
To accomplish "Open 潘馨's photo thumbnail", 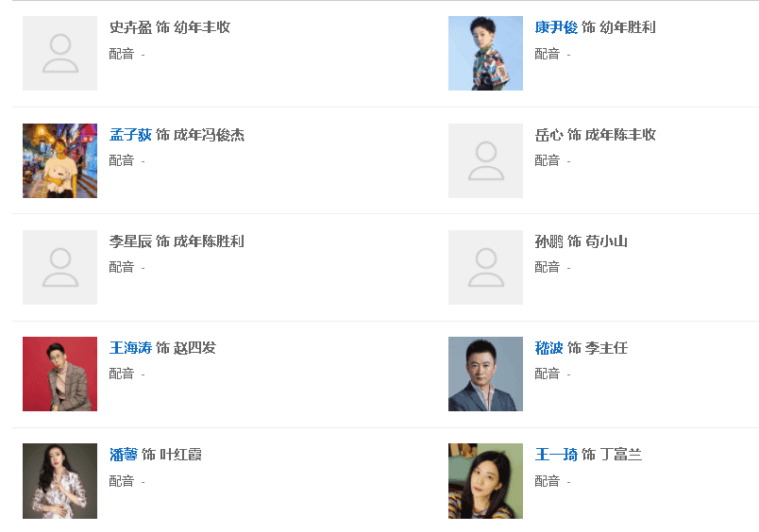I will point(59,480).
